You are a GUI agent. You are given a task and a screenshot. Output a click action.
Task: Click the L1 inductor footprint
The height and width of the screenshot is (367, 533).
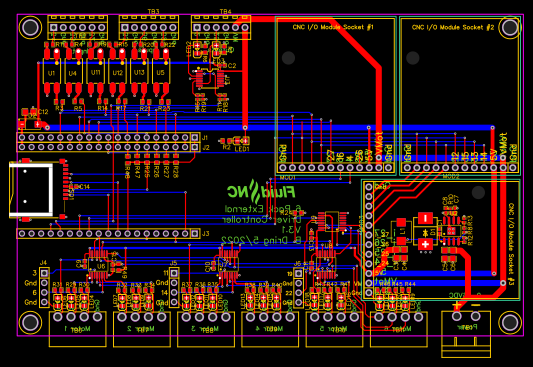click(401, 232)
